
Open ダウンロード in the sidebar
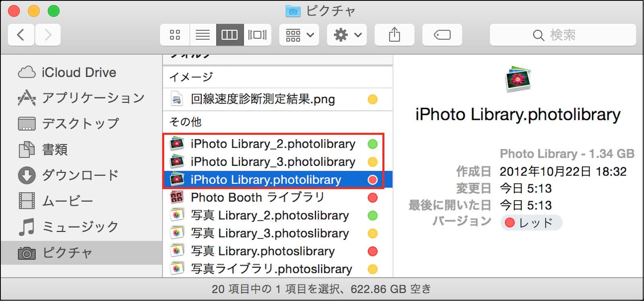(81, 175)
